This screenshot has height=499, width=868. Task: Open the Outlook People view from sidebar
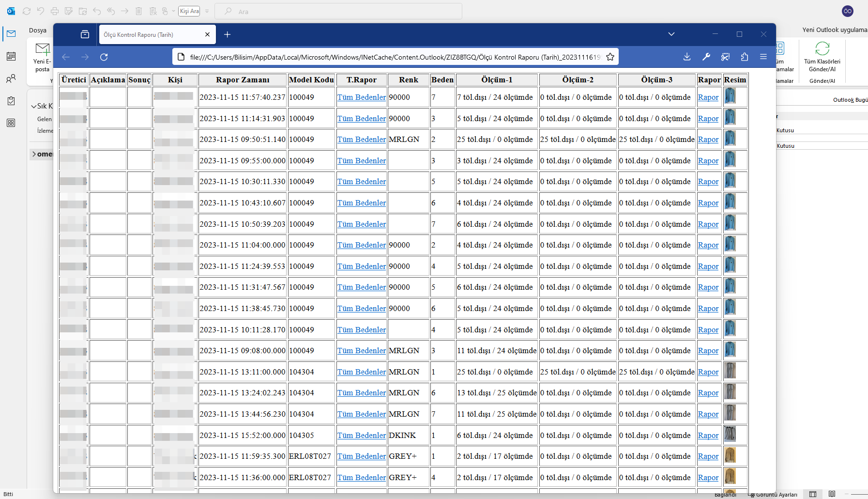tap(11, 78)
